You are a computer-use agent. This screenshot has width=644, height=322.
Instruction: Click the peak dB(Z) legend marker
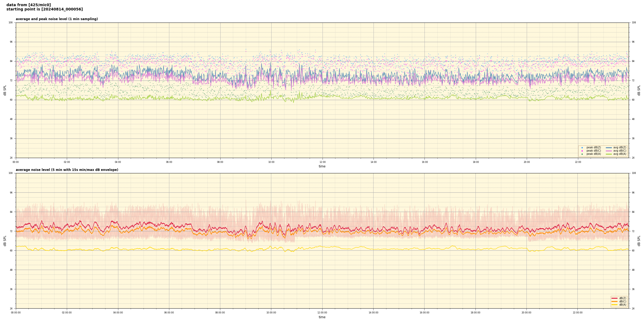[x=582, y=148]
